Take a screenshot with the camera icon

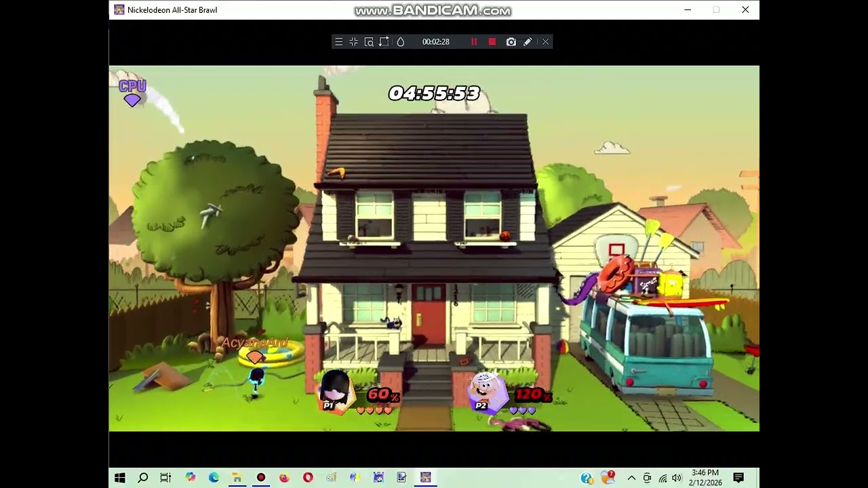tap(511, 42)
